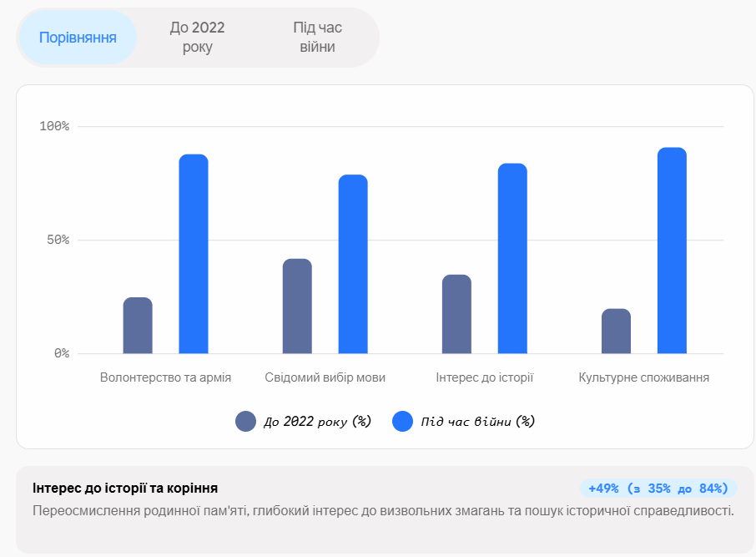
Task: Click the Свідомий вибір мови axis label
Action: pyautogui.click(x=325, y=377)
